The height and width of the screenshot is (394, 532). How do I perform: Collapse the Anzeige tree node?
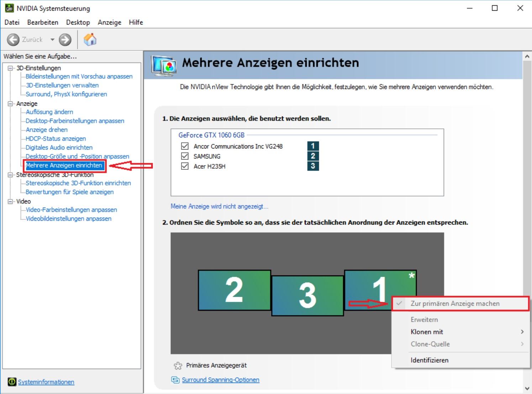pyautogui.click(x=10, y=104)
